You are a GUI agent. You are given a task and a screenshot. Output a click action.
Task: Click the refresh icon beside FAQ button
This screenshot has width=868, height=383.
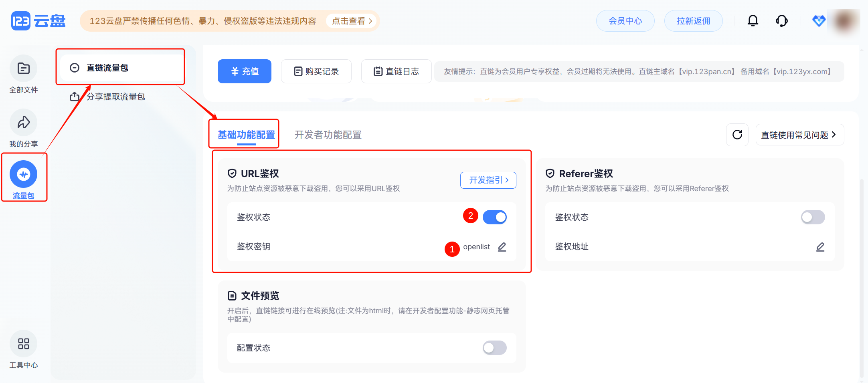click(x=737, y=135)
